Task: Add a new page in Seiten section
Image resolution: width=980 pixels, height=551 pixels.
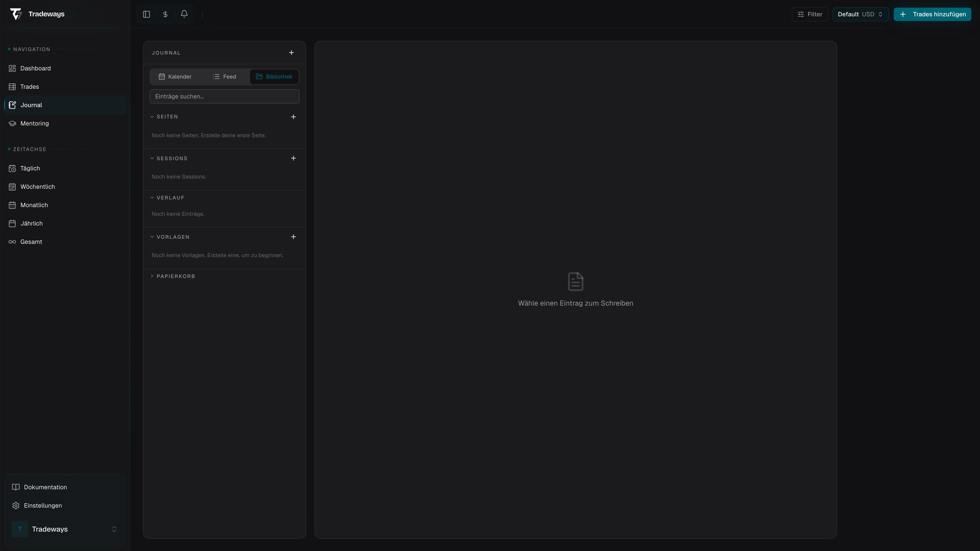Action: [x=293, y=117]
